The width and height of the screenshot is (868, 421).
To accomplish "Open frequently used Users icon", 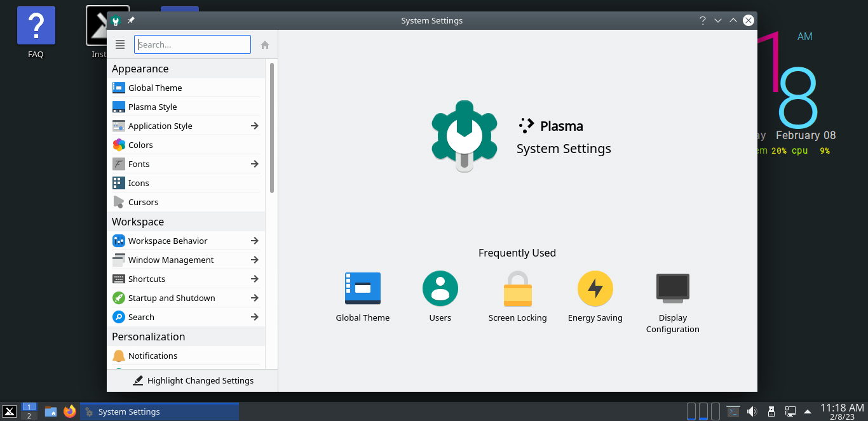I will click(x=440, y=289).
